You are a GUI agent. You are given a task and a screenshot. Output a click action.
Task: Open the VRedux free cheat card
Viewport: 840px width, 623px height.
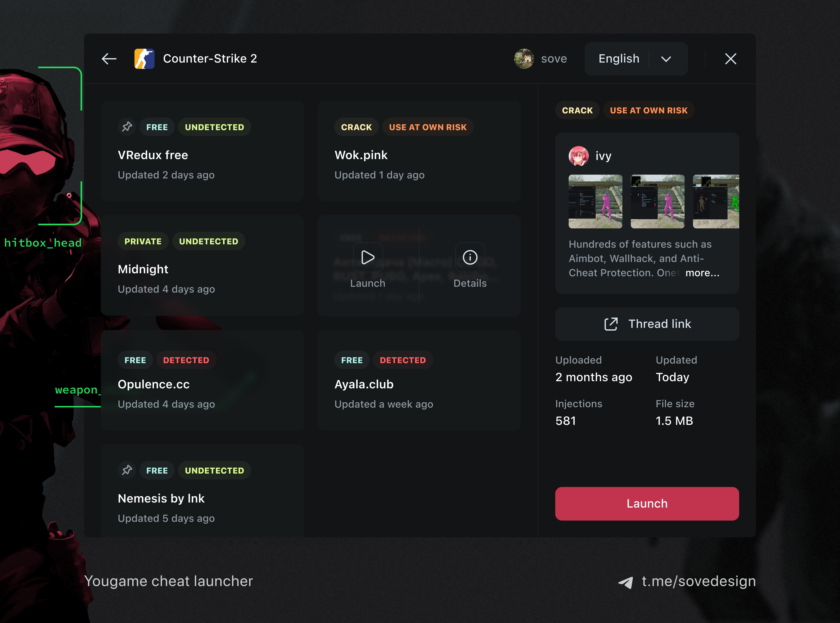tap(202, 151)
